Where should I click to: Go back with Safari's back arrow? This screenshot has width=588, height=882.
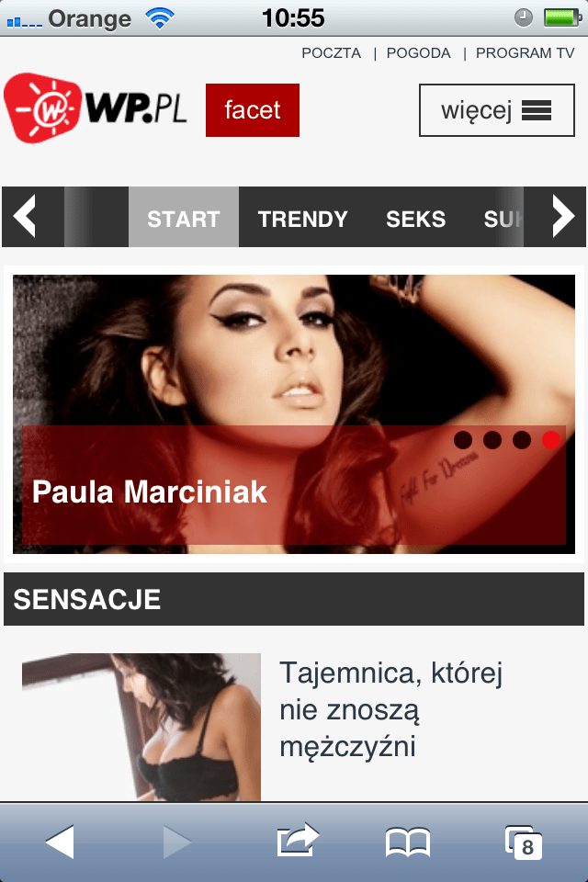tap(60, 842)
